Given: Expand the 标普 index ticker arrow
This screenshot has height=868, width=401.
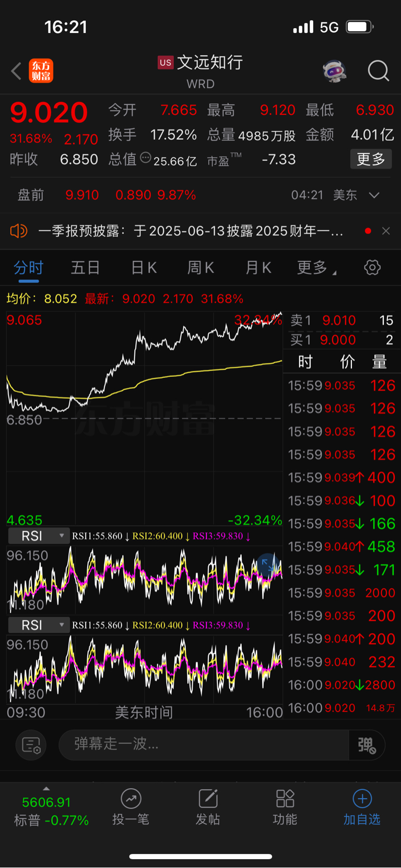Looking at the screenshot, I should click(x=46, y=789).
